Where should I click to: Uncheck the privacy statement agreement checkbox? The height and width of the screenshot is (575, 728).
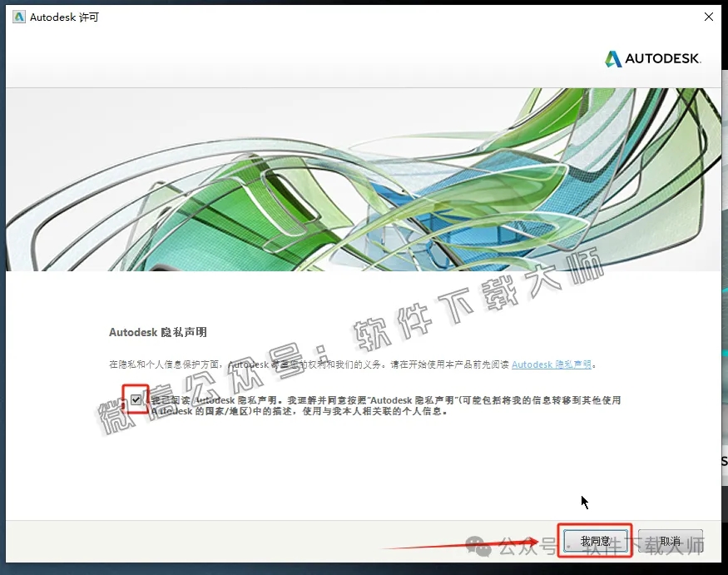[x=136, y=400]
